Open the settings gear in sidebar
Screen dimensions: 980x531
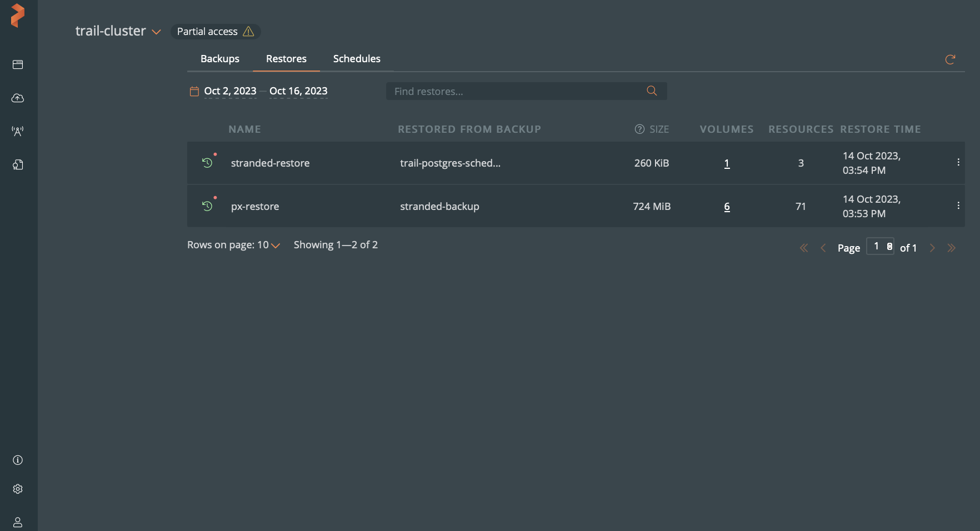pyautogui.click(x=18, y=489)
